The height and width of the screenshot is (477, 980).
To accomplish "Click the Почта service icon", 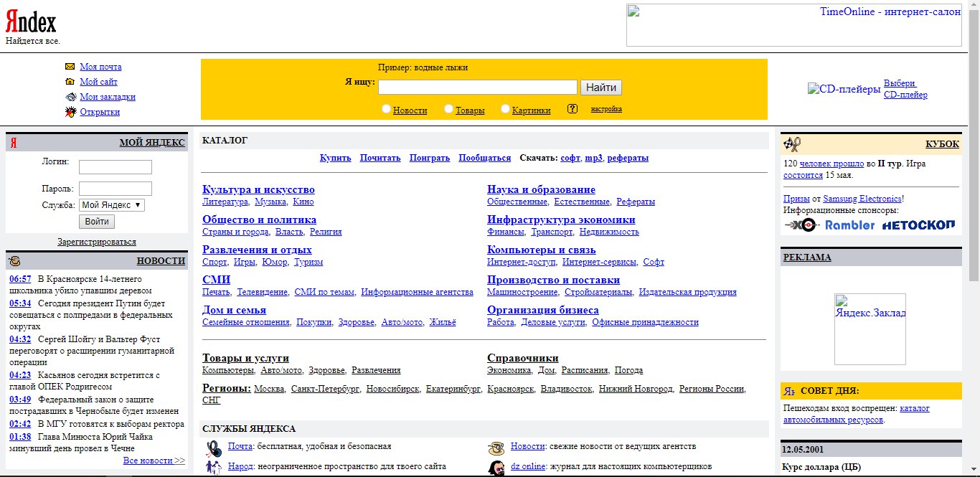I will (214, 449).
